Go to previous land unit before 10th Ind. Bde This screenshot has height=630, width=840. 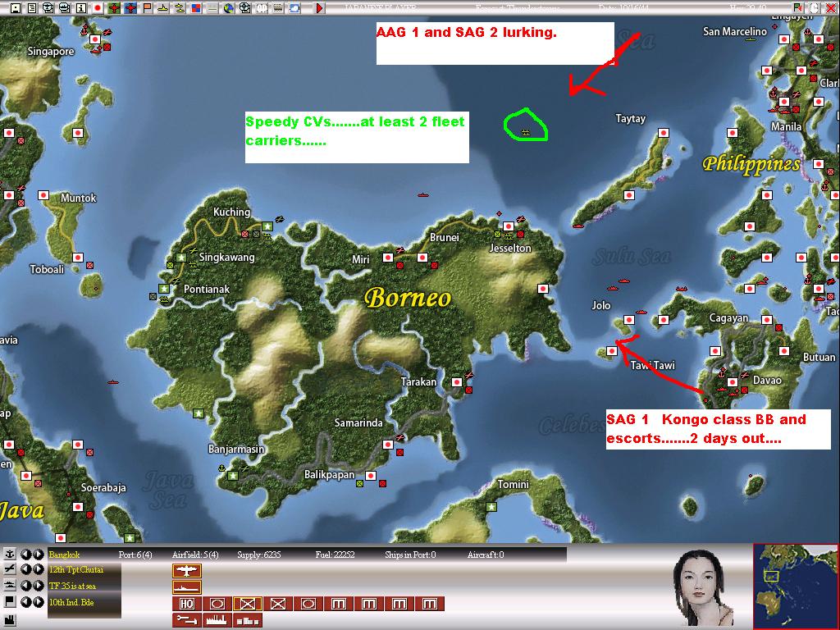pos(26,601)
